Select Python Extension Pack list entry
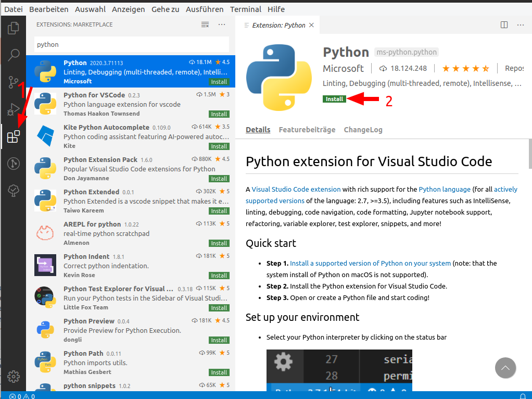Viewport: 532px width, 399px height. point(131,168)
